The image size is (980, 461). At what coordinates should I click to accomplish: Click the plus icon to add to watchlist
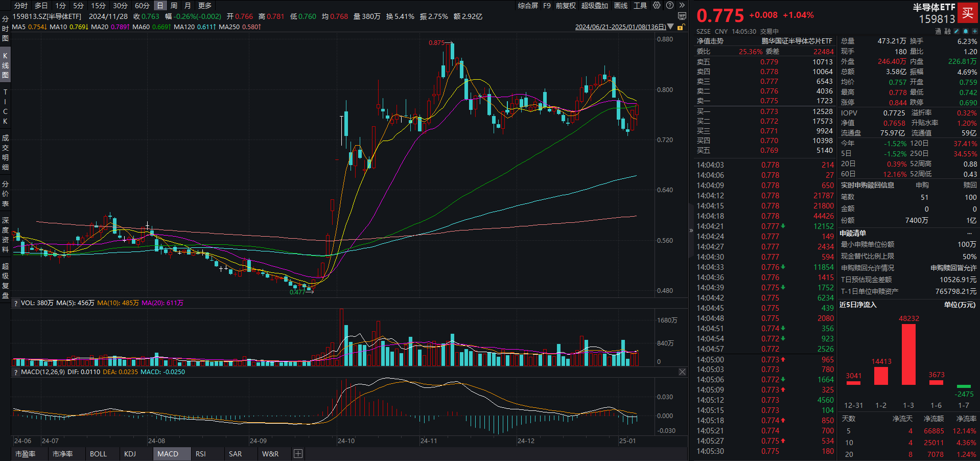pos(974,31)
